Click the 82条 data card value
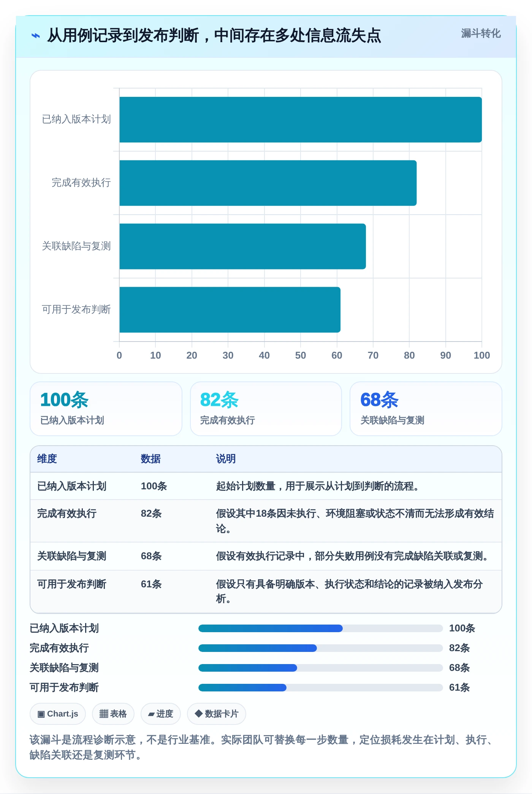Screen dimensions: 532x794 coord(219,400)
